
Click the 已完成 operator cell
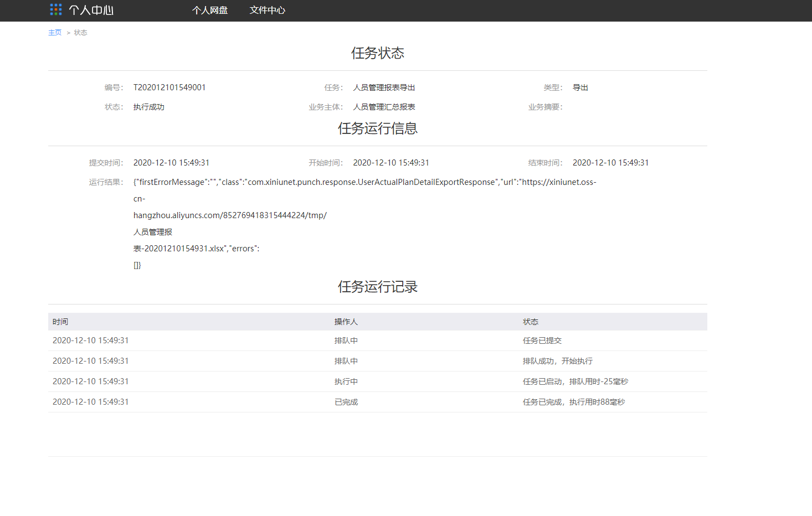pos(346,402)
